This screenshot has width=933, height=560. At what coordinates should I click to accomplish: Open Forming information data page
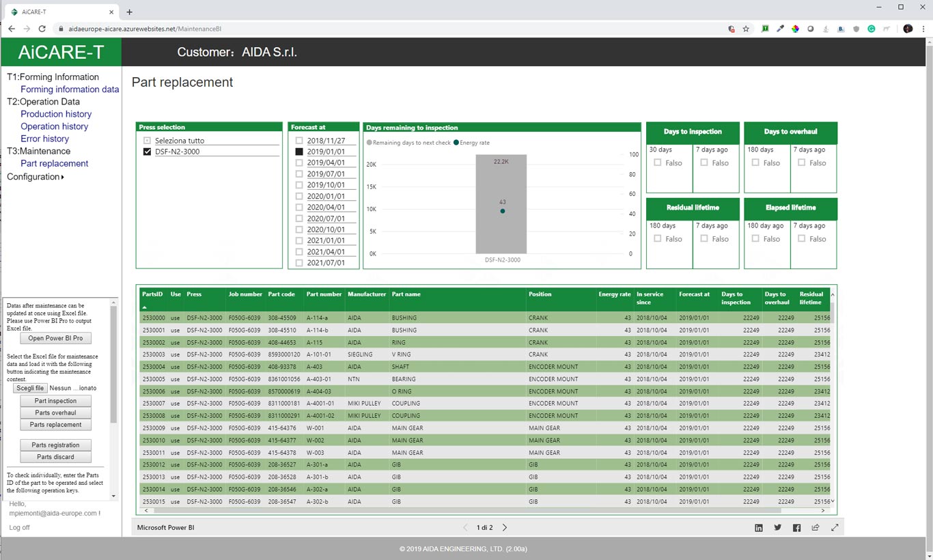click(70, 89)
